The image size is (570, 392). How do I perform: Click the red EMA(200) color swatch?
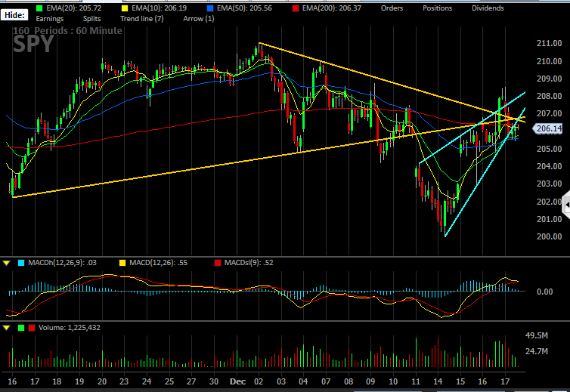[296, 8]
